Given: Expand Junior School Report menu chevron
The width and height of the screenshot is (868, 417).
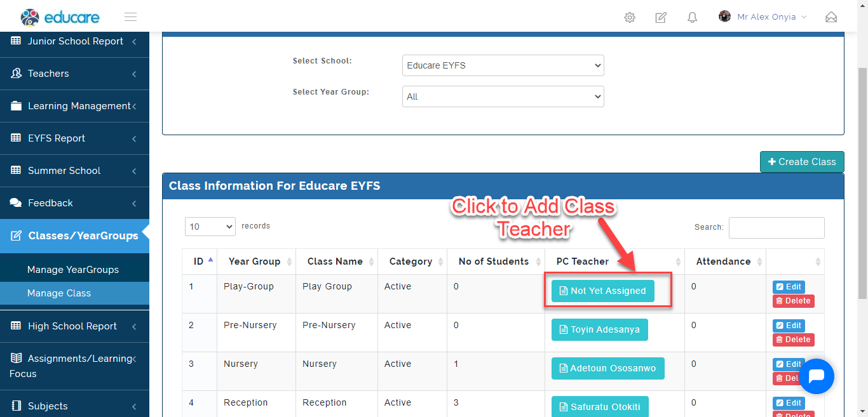Looking at the screenshot, I should click(x=134, y=42).
